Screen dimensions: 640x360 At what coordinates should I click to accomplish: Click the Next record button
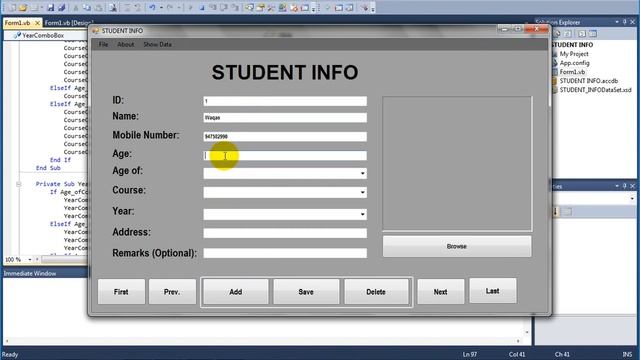pyautogui.click(x=440, y=291)
